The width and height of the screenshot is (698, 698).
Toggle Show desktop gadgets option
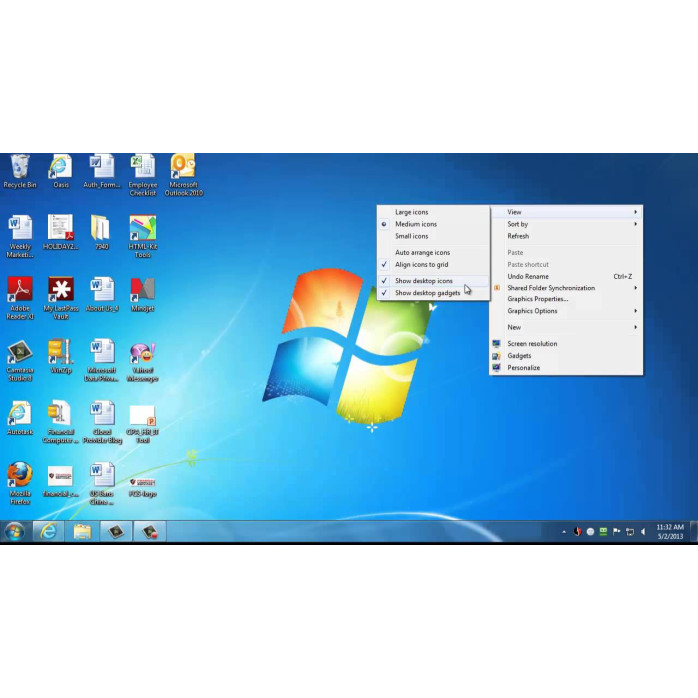(x=433, y=293)
